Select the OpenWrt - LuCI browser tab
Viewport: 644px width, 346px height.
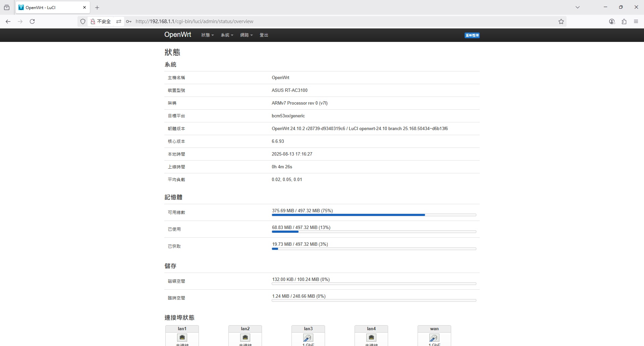50,7
